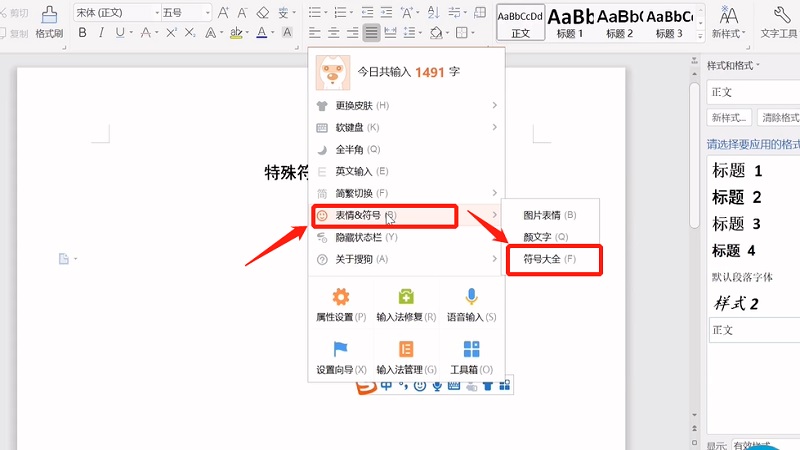The image size is (800, 450).
Task: Apply 标题 1 style from styles list
Action: 737,171
